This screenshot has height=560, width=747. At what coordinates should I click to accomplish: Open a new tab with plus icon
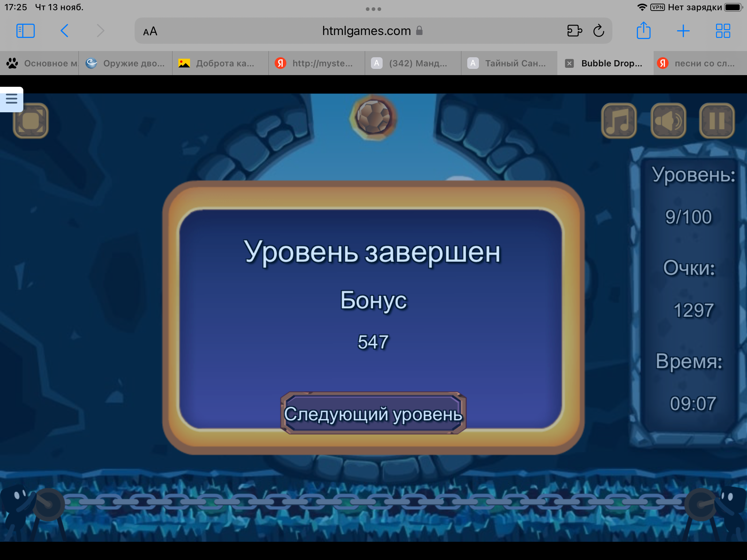(x=683, y=31)
